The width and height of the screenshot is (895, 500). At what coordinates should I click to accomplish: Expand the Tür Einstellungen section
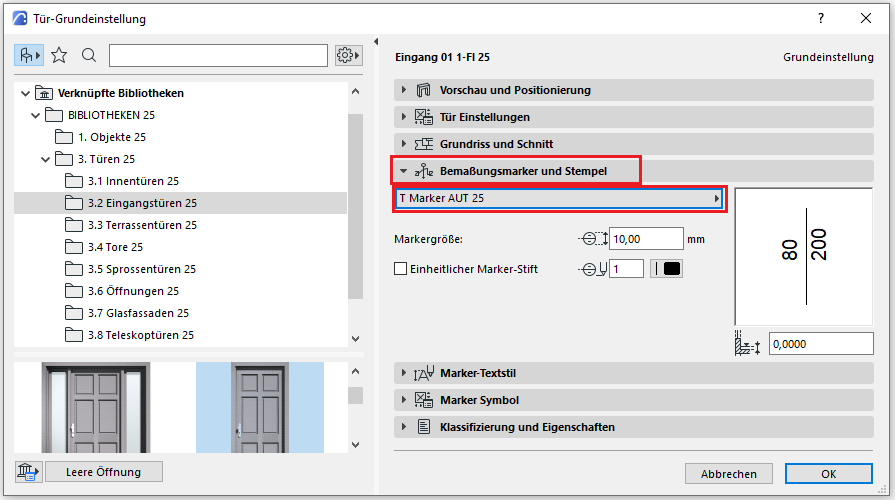tap(484, 117)
